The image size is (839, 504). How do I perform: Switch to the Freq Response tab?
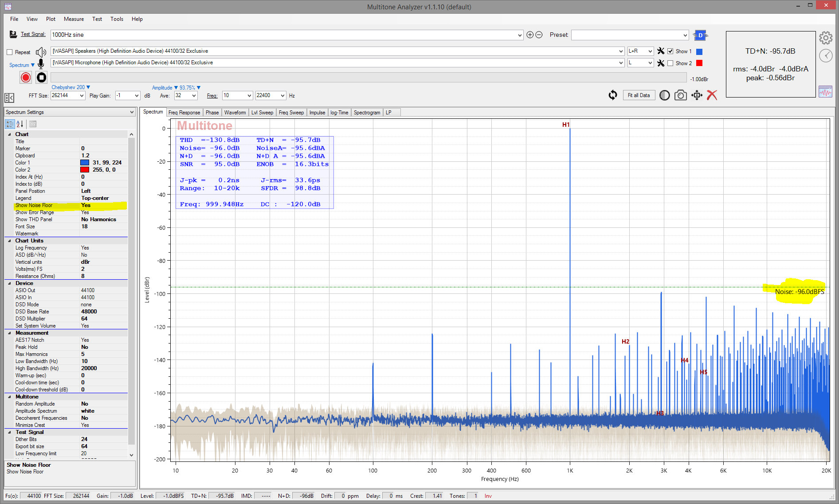point(184,113)
